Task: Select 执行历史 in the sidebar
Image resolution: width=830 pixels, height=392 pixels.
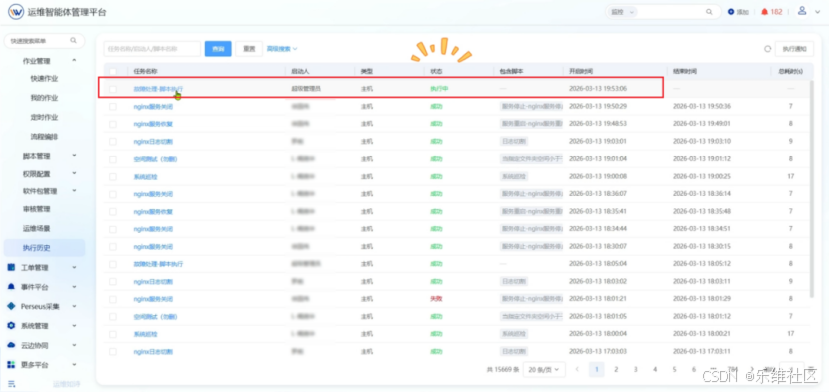Action: pyautogui.click(x=44, y=248)
